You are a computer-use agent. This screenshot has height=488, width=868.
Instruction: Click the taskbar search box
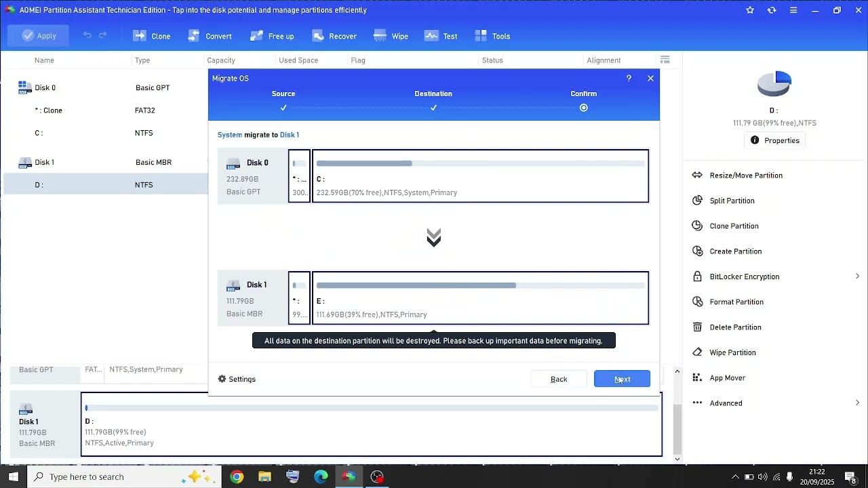(x=124, y=476)
